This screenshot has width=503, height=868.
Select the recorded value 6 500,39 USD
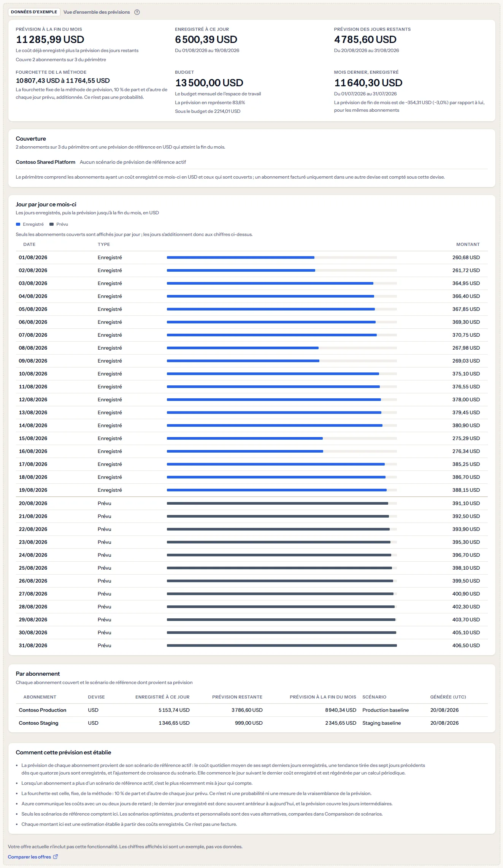(206, 40)
